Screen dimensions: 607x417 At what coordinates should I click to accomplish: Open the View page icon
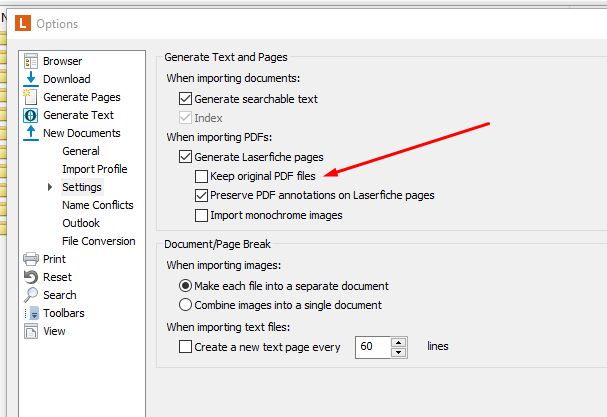(x=31, y=331)
